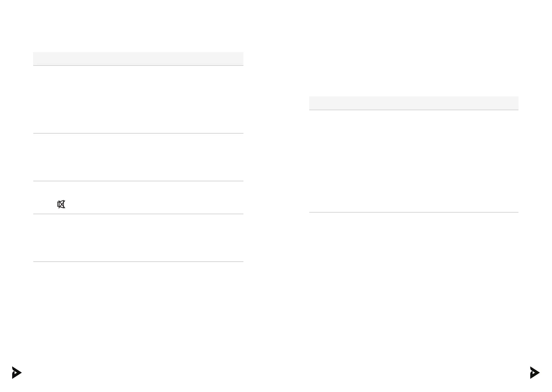
Task: Select the second row of the left table
Action: pos(138,157)
